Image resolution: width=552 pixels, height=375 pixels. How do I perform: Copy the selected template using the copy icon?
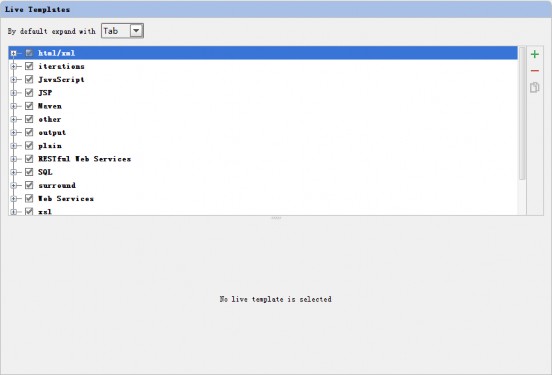tap(534, 87)
